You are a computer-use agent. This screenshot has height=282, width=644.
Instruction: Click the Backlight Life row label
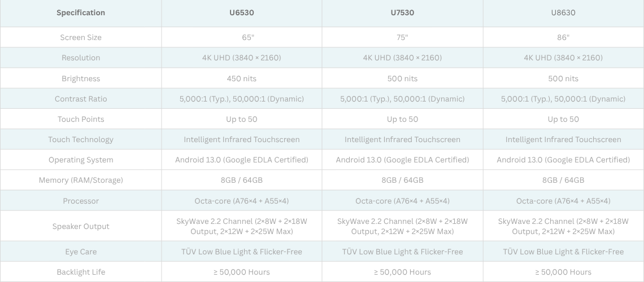point(81,272)
